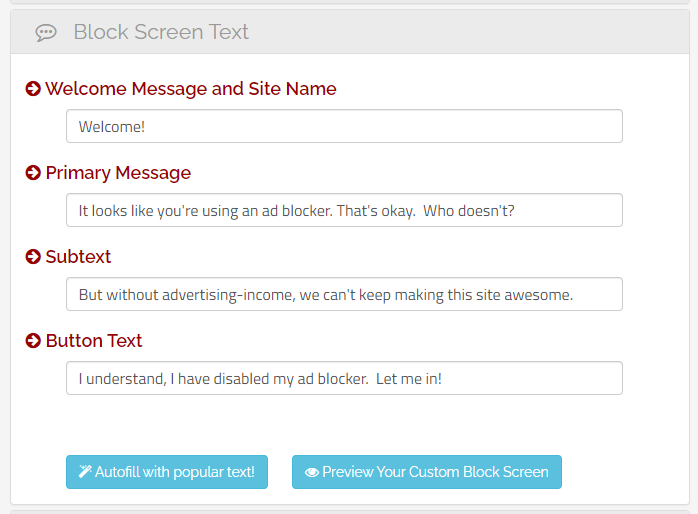
Task: Focus the Welcome! site name input field
Action: click(x=344, y=126)
